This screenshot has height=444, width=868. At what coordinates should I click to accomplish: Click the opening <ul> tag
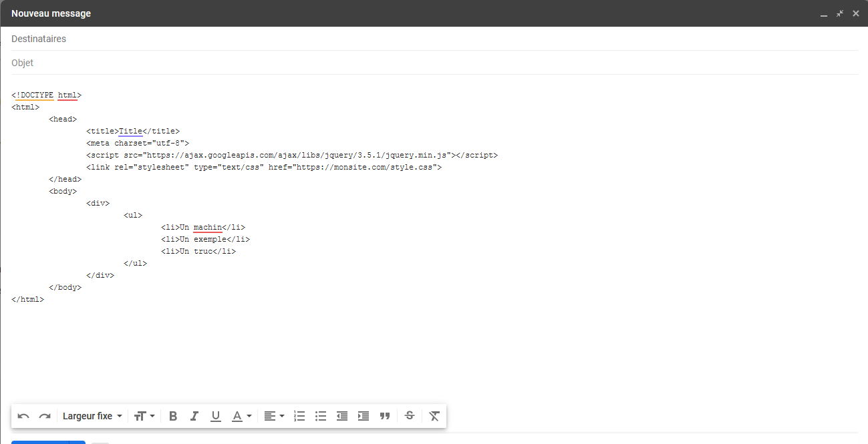tap(133, 215)
